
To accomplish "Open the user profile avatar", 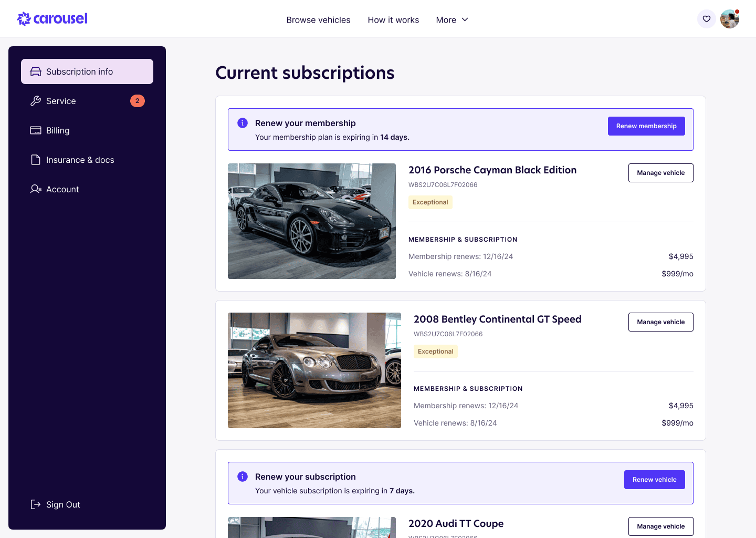I will [x=730, y=19].
